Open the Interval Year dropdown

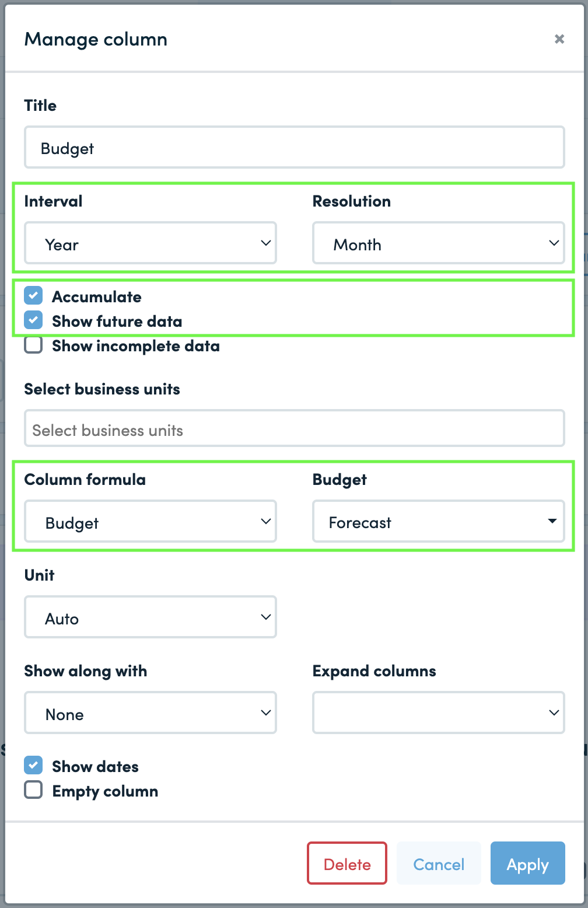[x=150, y=243]
